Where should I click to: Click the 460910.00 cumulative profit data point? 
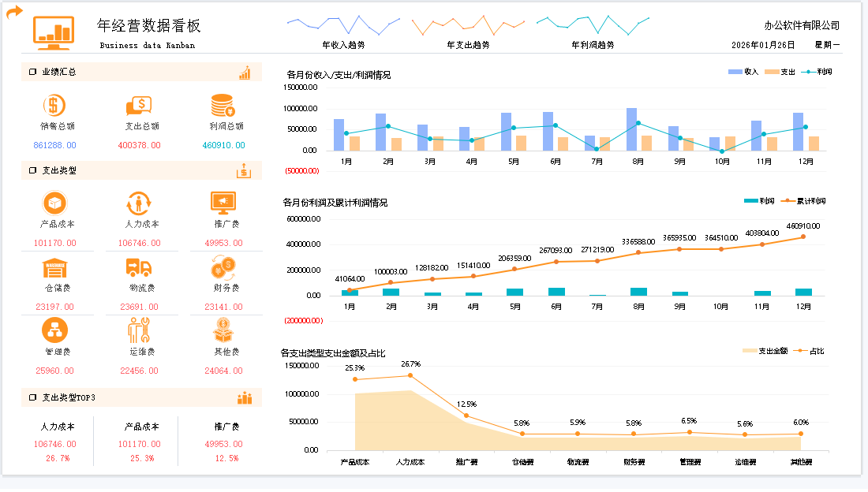coord(803,237)
